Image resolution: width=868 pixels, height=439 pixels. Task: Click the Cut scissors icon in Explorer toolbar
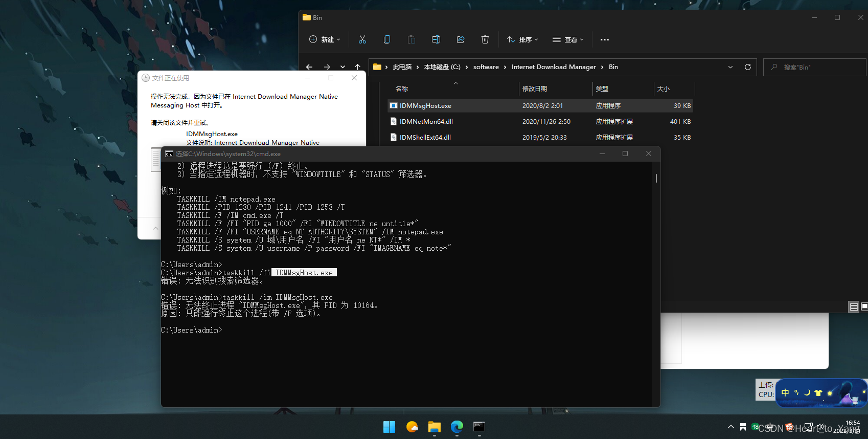[362, 39]
